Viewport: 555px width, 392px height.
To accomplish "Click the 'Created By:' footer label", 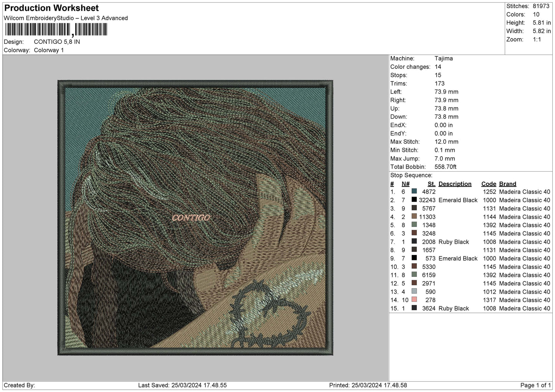I will [19, 385].
